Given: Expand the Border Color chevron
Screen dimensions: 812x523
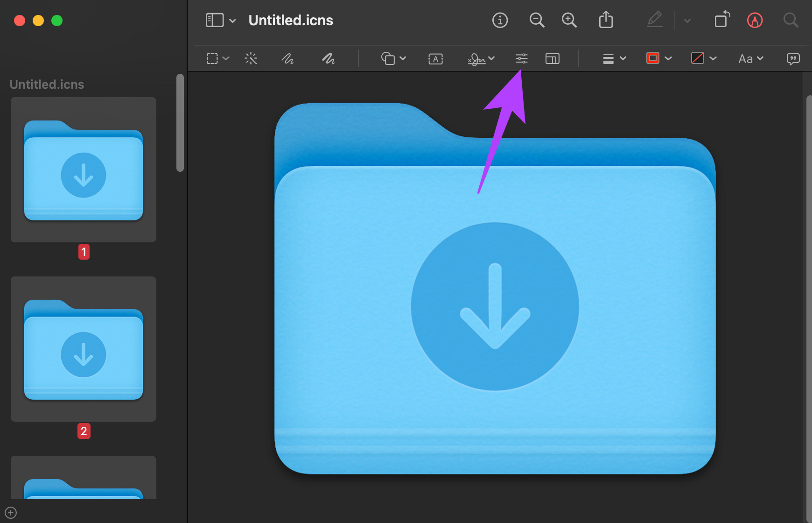Looking at the screenshot, I should click(668, 58).
